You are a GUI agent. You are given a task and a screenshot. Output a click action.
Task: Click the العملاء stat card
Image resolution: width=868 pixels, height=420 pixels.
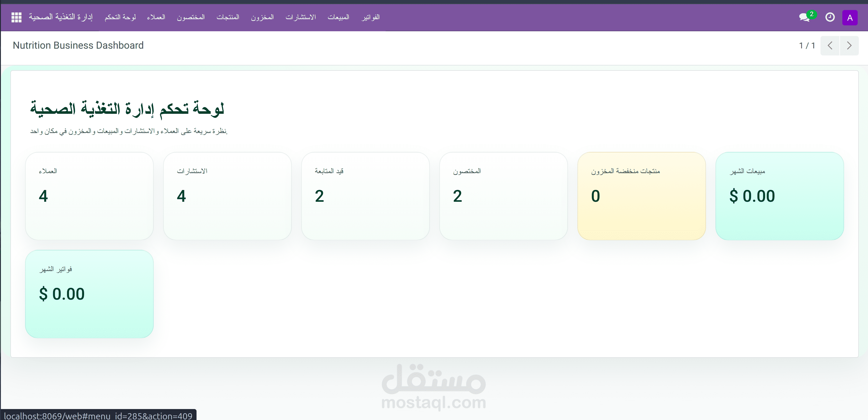89,196
